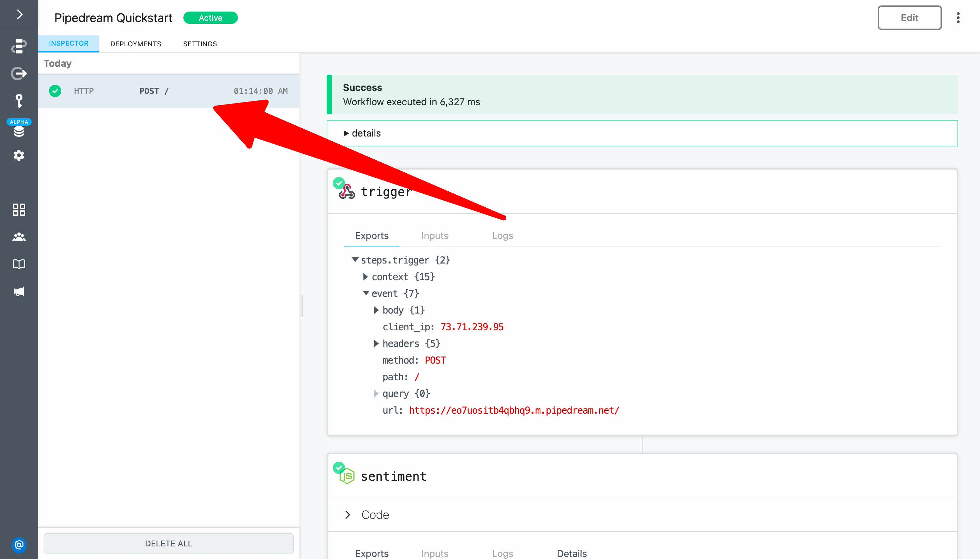
Task: Click the Edit button
Action: pyautogui.click(x=909, y=18)
